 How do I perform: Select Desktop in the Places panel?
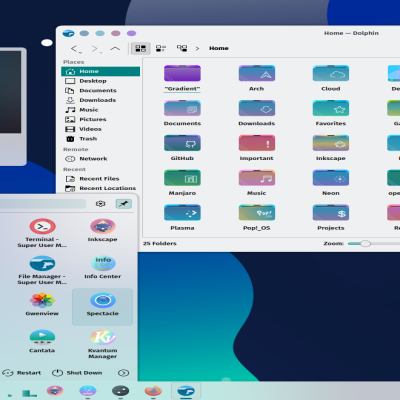click(x=100, y=81)
